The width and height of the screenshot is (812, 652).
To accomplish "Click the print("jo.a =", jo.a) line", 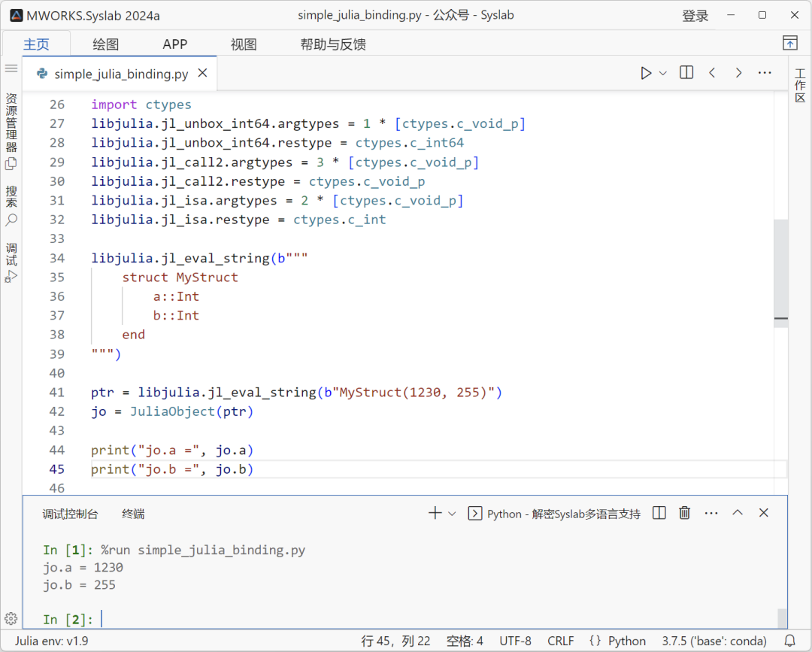I will [x=172, y=450].
